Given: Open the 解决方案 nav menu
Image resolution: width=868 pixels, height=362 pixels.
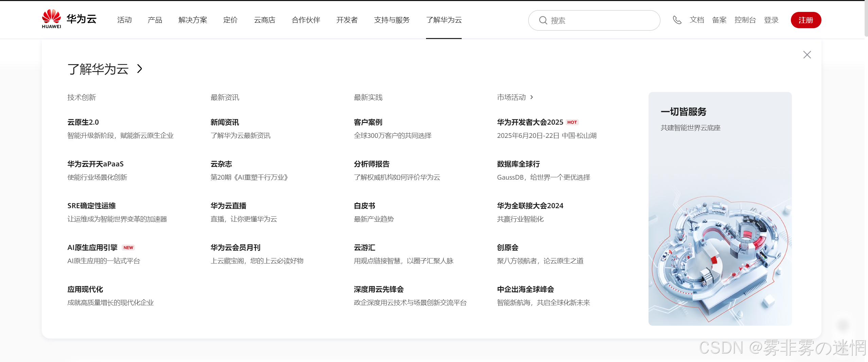Looking at the screenshot, I should (193, 20).
